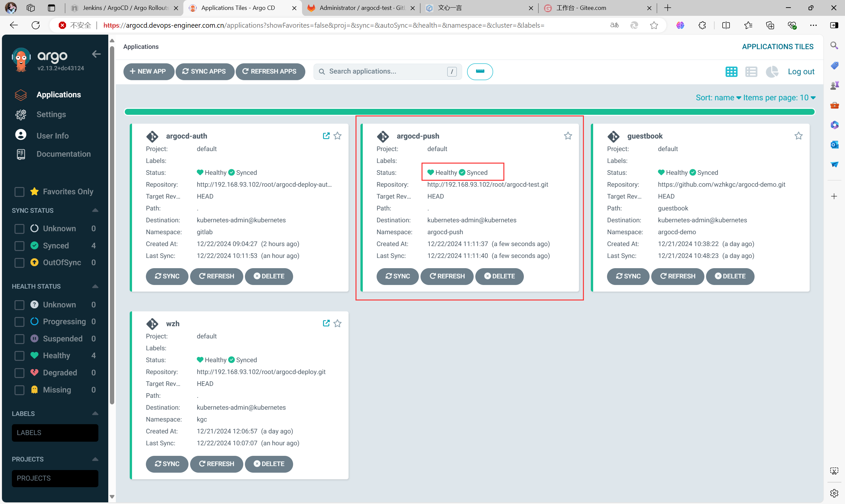Open the Edge split screen icon
The image size is (845, 504).
click(x=726, y=25)
